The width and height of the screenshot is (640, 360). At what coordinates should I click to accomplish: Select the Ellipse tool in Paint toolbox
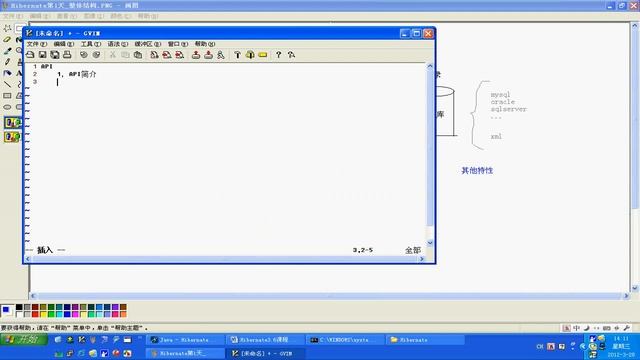tap(7, 107)
